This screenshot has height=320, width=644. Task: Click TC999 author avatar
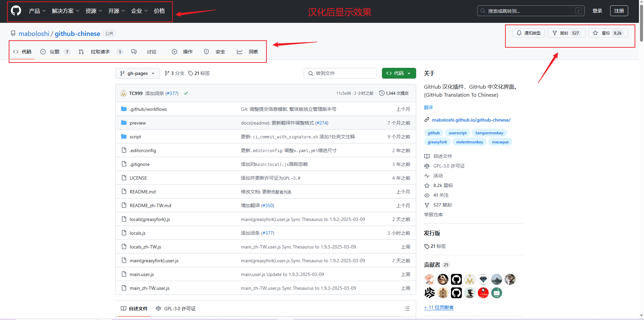[x=123, y=93]
